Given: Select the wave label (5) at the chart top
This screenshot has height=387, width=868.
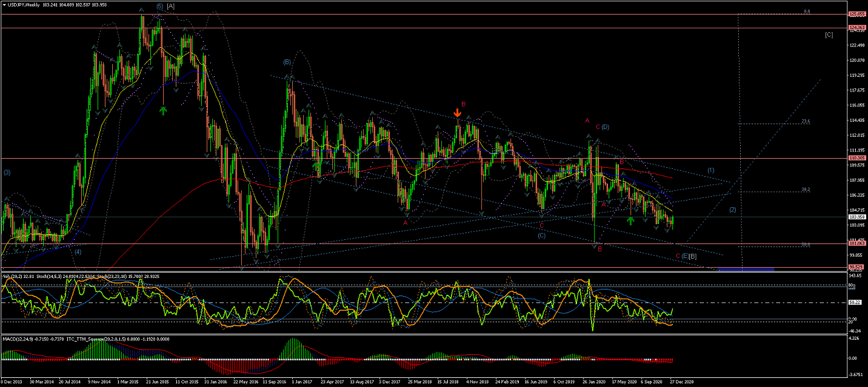Looking at the screenshot, I should tap(159, 6).
